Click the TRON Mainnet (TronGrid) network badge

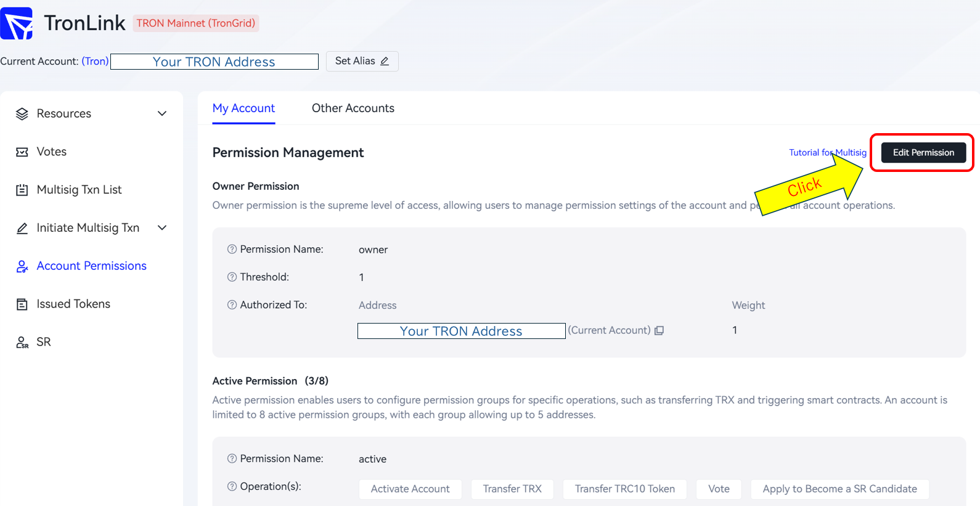196,23
